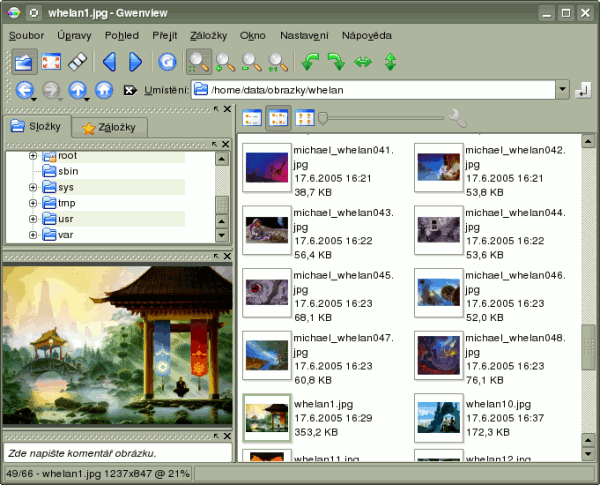This screenshot has height=485, width=600.
Task: Click the rotate right green arrow icon
Action: pyautogui.click(x=337, y=62)
